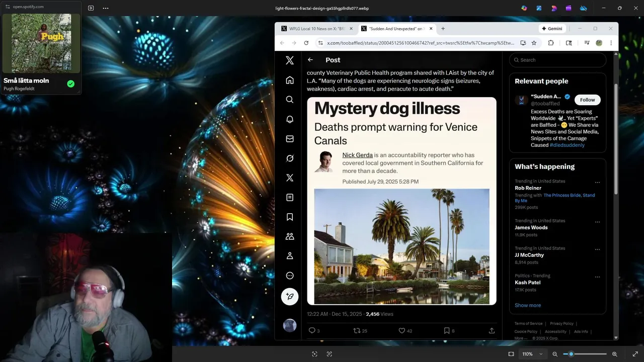Open Explore search icon in X sidebar

pos(290,100)
